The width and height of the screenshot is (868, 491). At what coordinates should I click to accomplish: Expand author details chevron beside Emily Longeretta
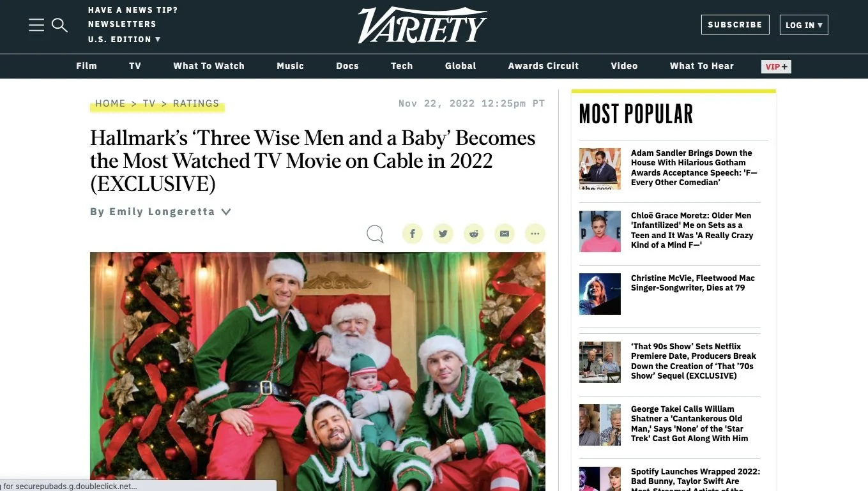[226, 212]
